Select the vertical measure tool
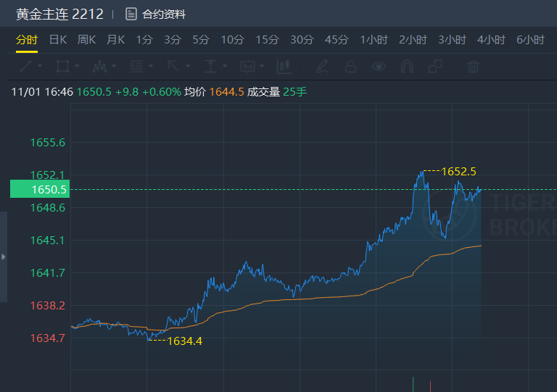This screenshot has height=392, width=557. 210,66
